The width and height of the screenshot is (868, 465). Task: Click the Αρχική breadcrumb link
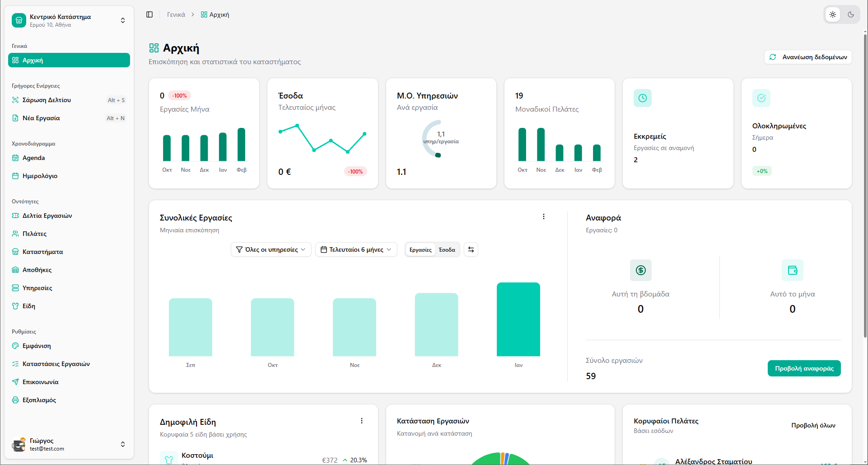(215, 14)
